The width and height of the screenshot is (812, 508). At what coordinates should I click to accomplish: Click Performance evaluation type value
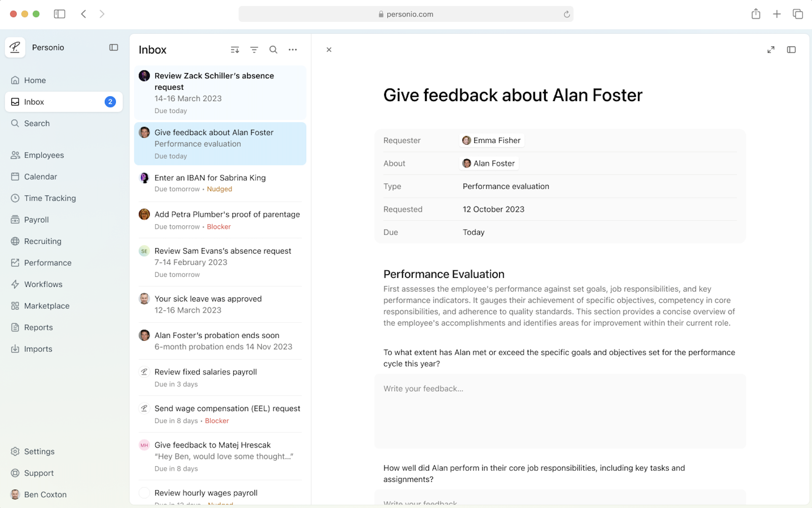click(506, 186)
